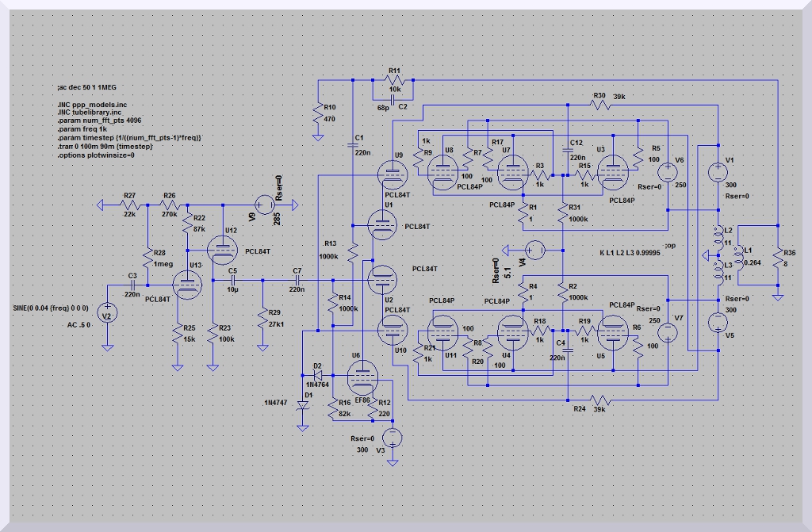Click the V2 sine voltage source symbol

107,316
